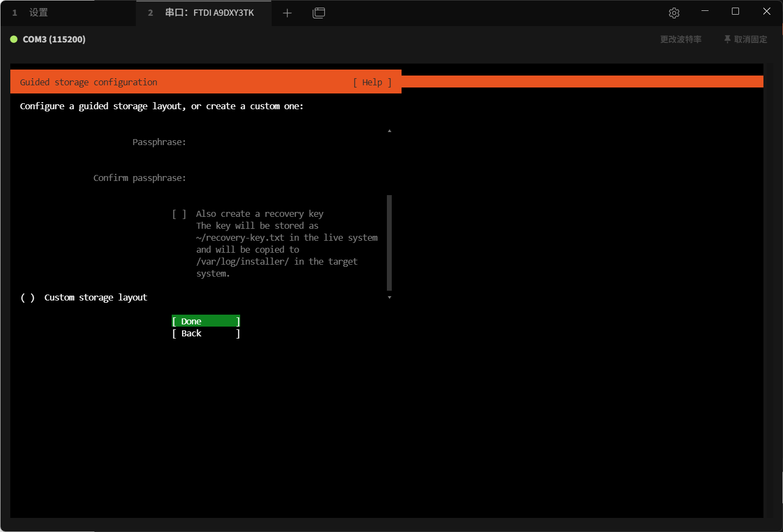Click the scroll-up arrow above the form
Screen dimensions: 783x532
[390, 131]
